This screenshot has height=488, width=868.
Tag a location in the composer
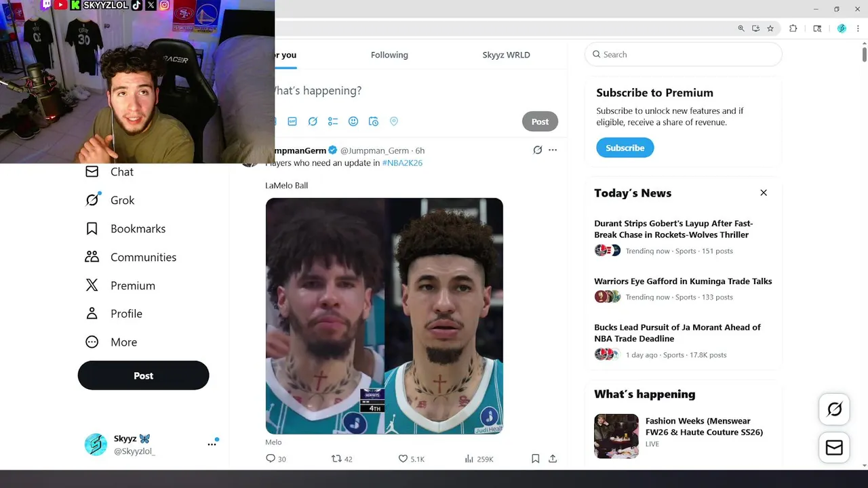pyautogui.click(x=394, y=121)
